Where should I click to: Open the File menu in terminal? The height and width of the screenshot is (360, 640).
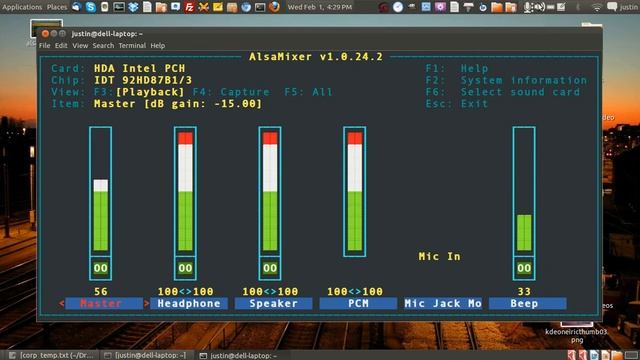coord(44,45)
